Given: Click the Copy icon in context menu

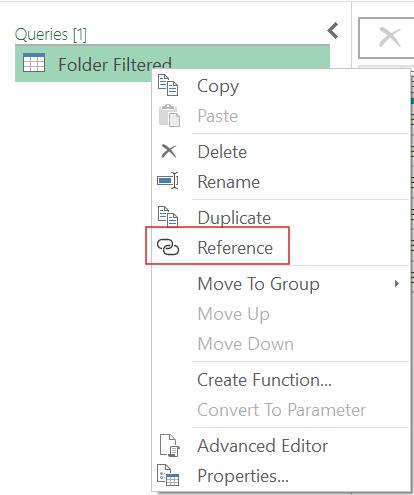Looking at the screenshot, I should tap(168, 85).
